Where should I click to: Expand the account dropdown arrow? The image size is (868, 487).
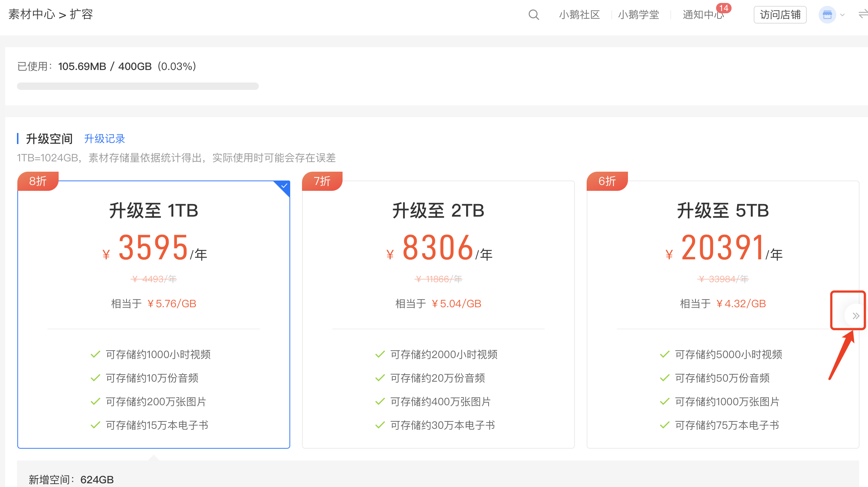point(842,15)
